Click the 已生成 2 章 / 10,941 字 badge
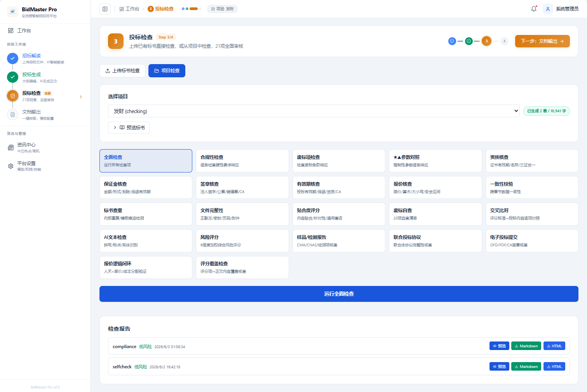 click(x=547, y=111)
